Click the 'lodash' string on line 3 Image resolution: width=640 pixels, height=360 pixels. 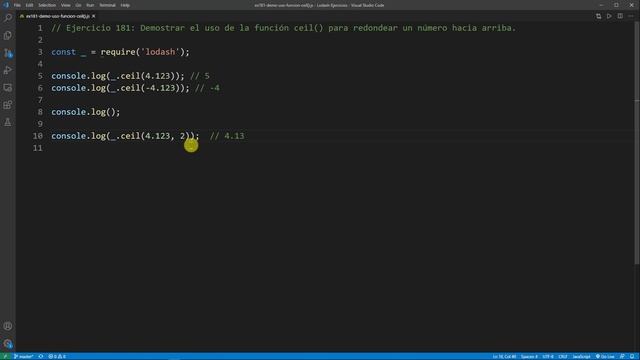pyautogui.click(x=160, y=52)
